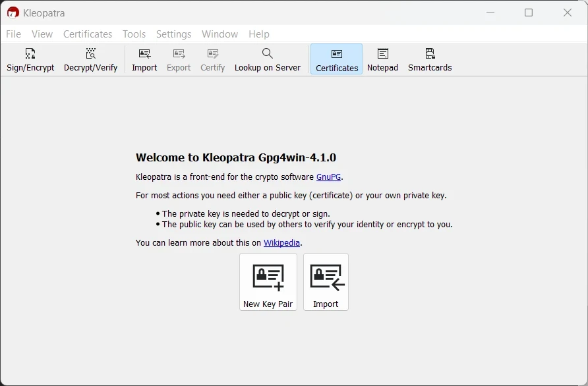Image resolution: width=588 pixels, height=386 pixels.
Task: Show the Smartcards view
Action: coord(430,59)
